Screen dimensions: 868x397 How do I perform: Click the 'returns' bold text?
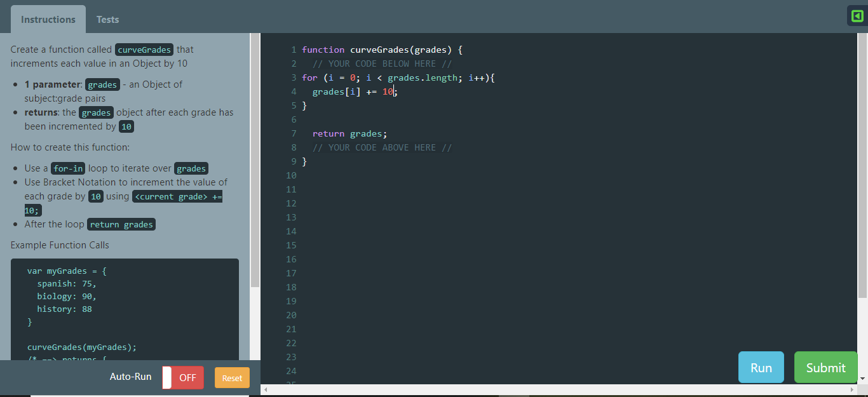41,112
